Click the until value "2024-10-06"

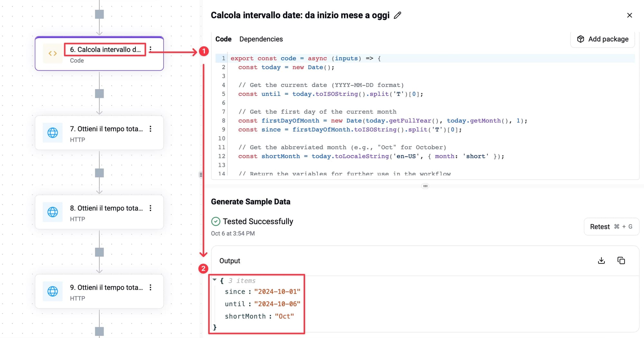[277, 304]
